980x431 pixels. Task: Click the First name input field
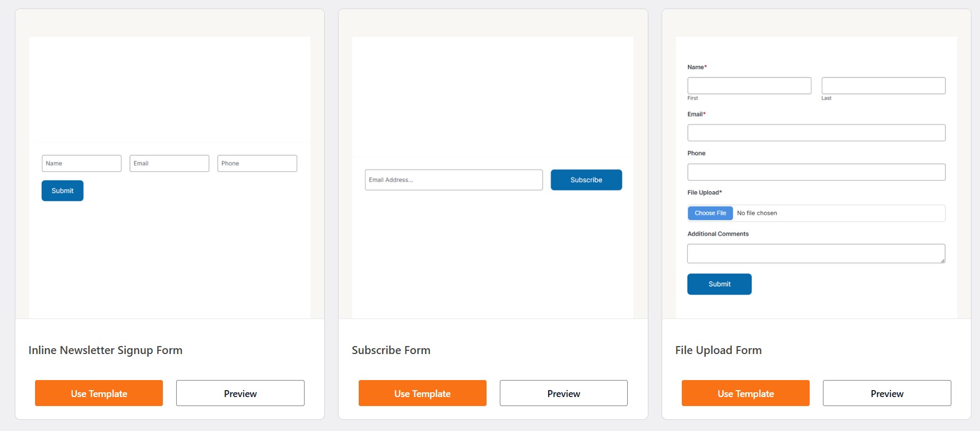[749, 85]
